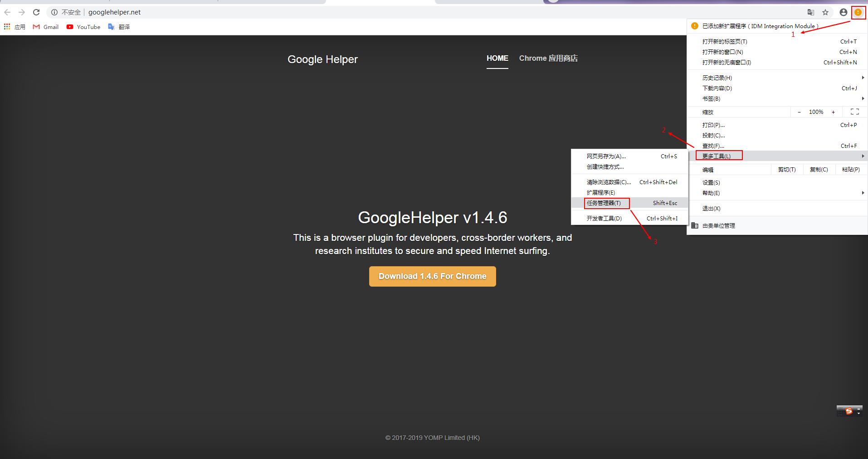Image resolution: width=868 pixels, height=459 pixels.
Task: Navigate back with the back arrow
Action: pyautogui.click(x=7, y=12)
